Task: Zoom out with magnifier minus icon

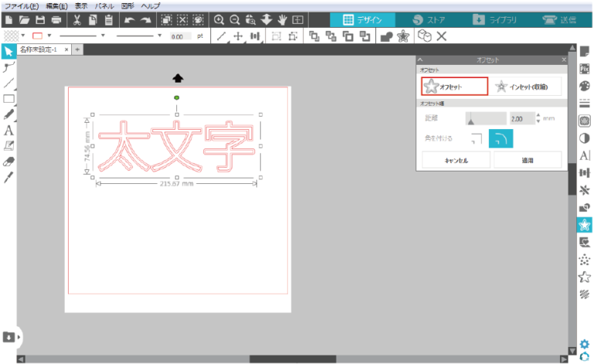Action: coord(234,19)
